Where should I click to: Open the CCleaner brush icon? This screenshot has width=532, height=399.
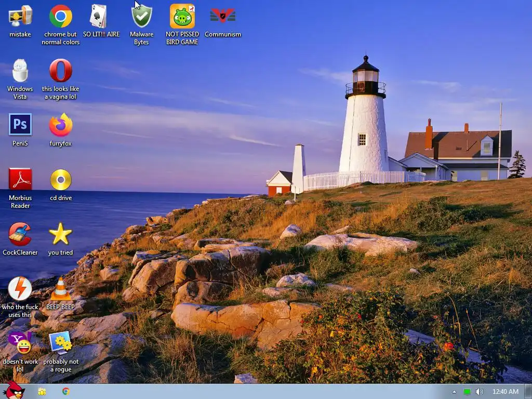20,234
